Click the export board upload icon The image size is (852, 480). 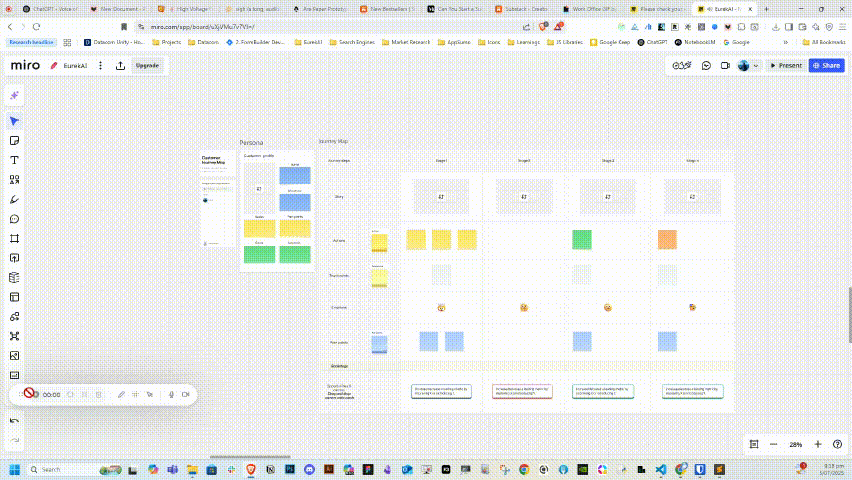click(x=120, y=65)
